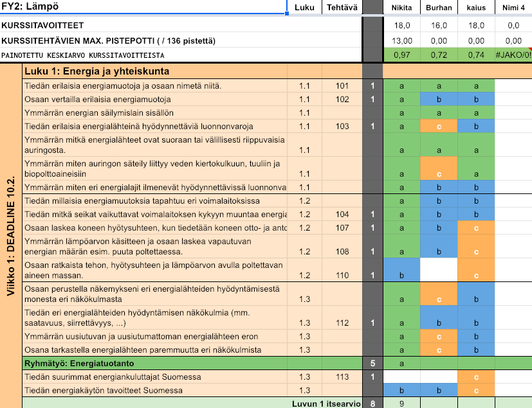Screen dimensions: 532x408
Task: Select kaius's orange 'c' in hyötysuhteen row 107
Action: (477, 227)
